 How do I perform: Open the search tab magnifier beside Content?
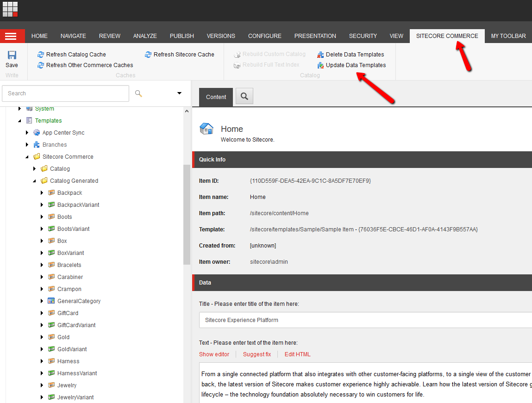tap(244, 96)
